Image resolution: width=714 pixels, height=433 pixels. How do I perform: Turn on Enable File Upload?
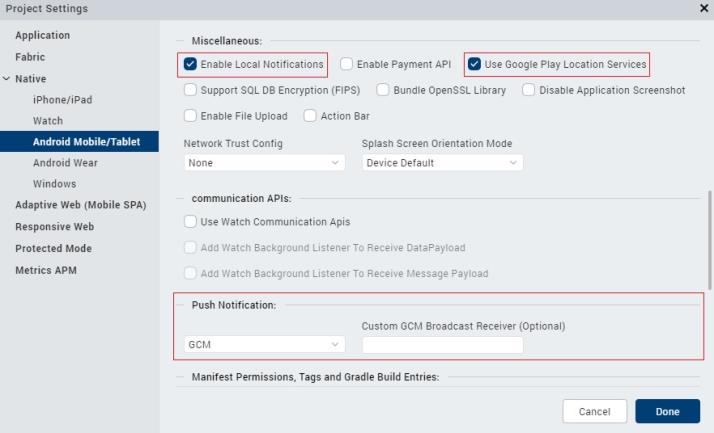[191, 116]
